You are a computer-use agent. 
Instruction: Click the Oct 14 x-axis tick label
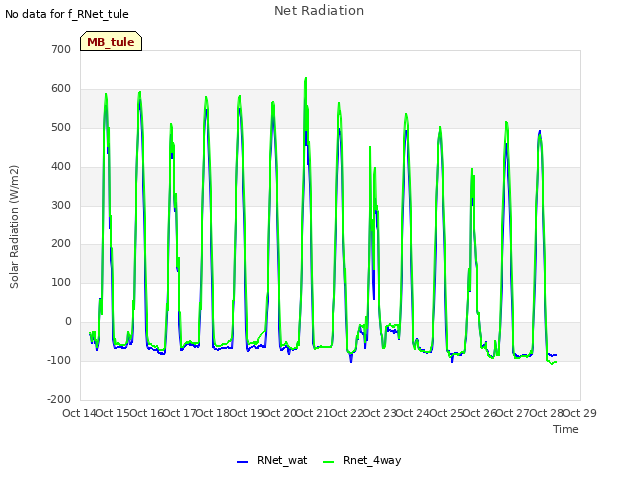[79, 413]
